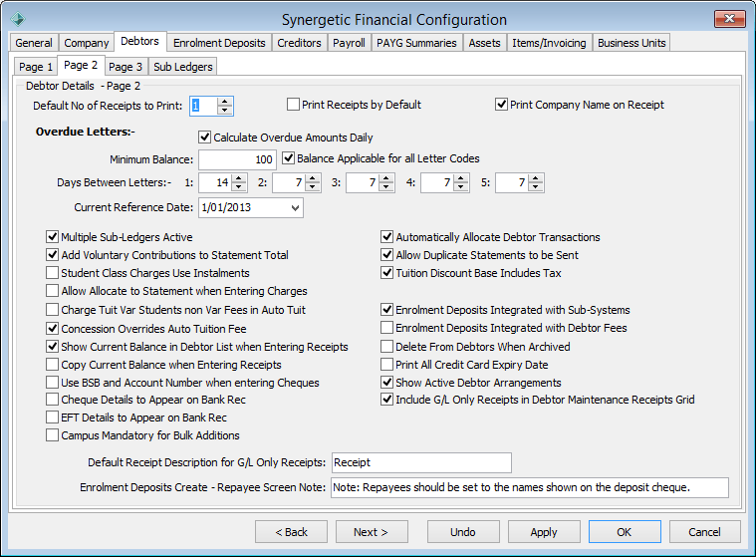Increase Default No of Receipts spinner up arrow
The height and width of the screenshot is (557, 756).
pyautogui.click(x=225, y=102)
